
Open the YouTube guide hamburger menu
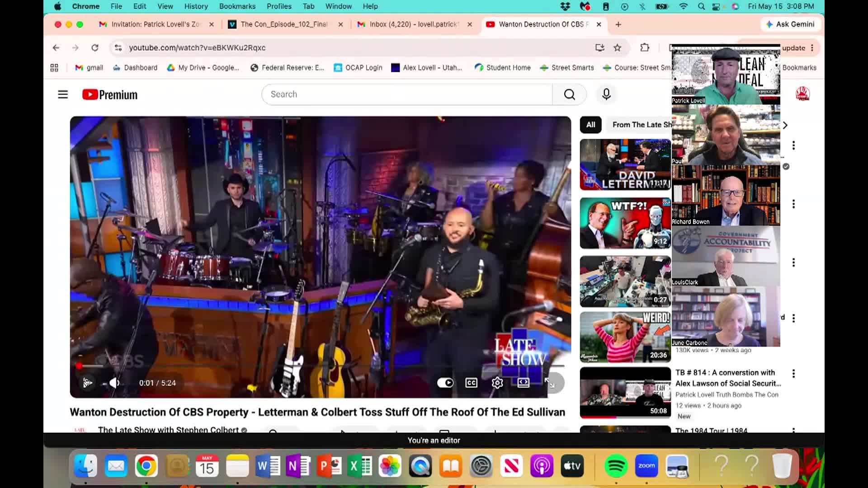tap(63, 94)
